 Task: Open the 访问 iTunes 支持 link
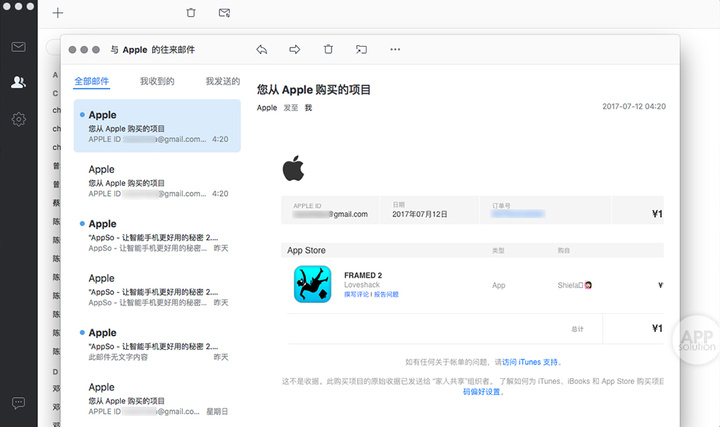[x=530, y=362]
